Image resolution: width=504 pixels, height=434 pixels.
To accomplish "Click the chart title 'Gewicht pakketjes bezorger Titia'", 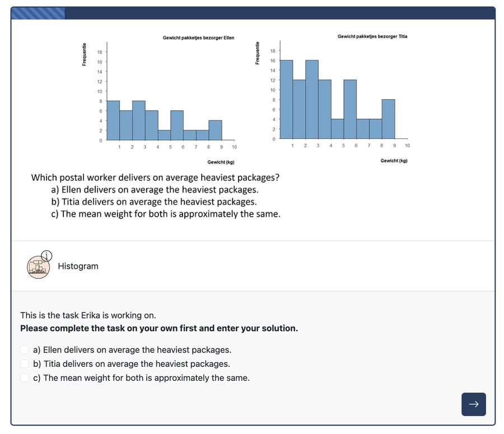I will [x=372, y=36].
